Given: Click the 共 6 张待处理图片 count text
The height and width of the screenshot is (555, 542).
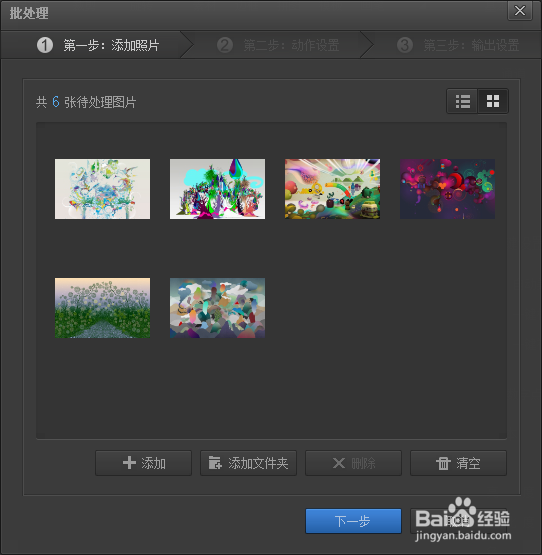Looking at the screenshot, I should tap(86, 102).
